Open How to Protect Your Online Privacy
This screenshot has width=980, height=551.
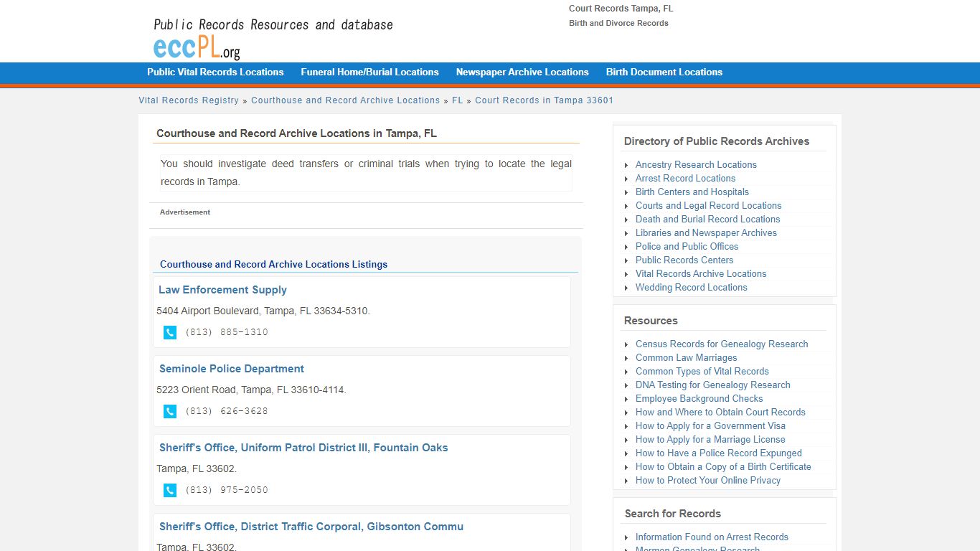coord(708,481)
